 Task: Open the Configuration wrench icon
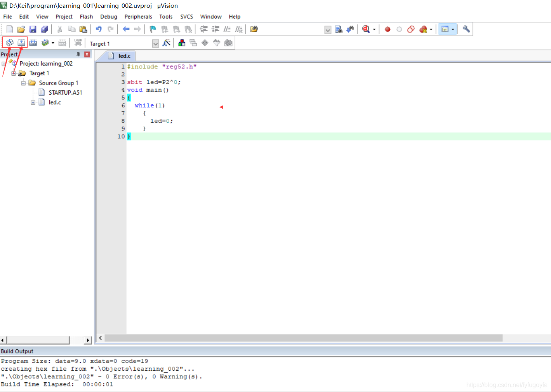(466, 29)
